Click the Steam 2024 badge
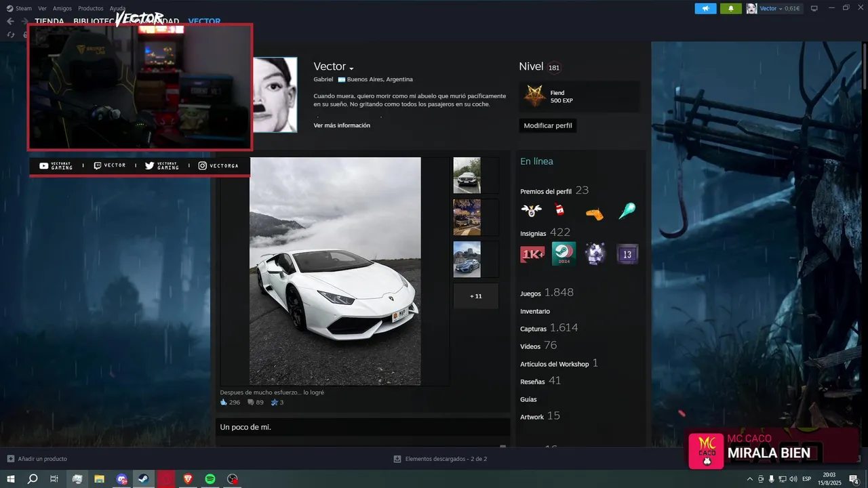Viewport: 868px width, 488px height. (564, 253)
